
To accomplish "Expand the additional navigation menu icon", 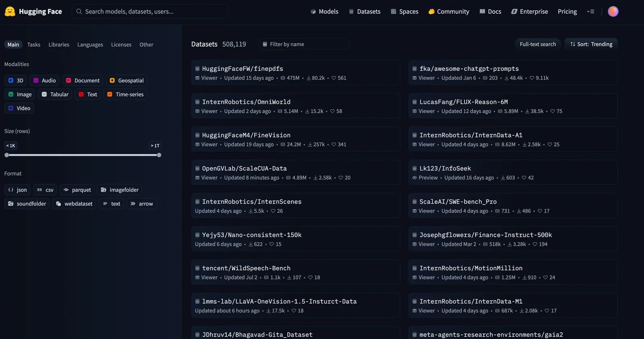I will coord(590,12).
